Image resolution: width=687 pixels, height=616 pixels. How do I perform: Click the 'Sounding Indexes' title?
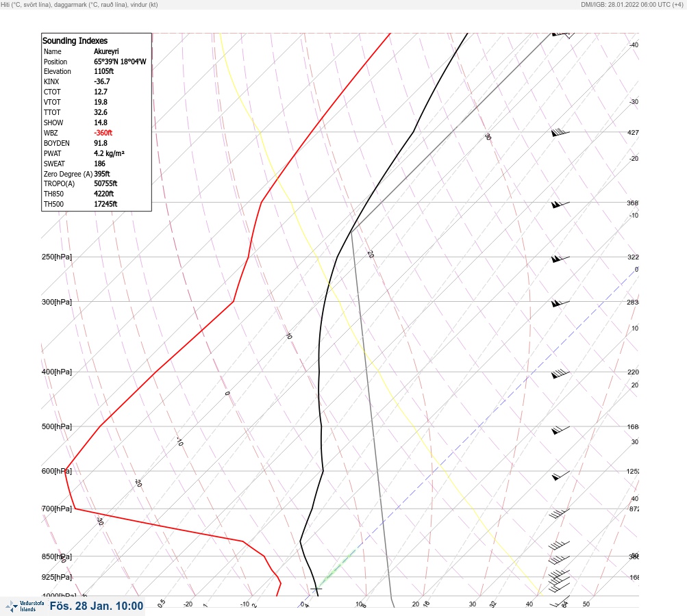(x=75, y=40)
